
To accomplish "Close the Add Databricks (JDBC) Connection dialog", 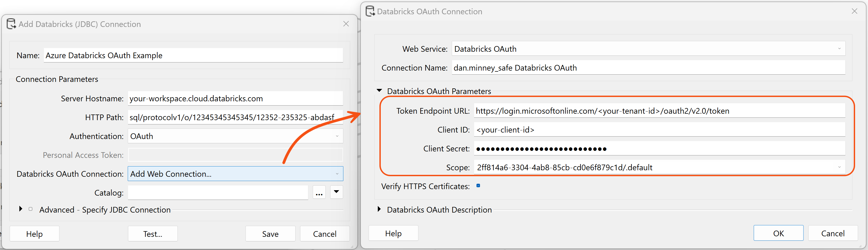I will pyautogui.click(x=346, y=24).
